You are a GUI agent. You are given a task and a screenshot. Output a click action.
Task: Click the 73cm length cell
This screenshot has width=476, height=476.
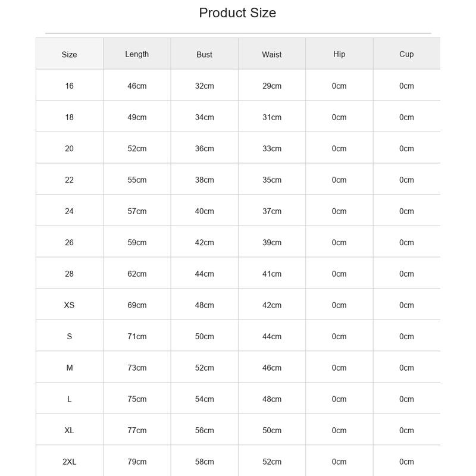(137, 368)
